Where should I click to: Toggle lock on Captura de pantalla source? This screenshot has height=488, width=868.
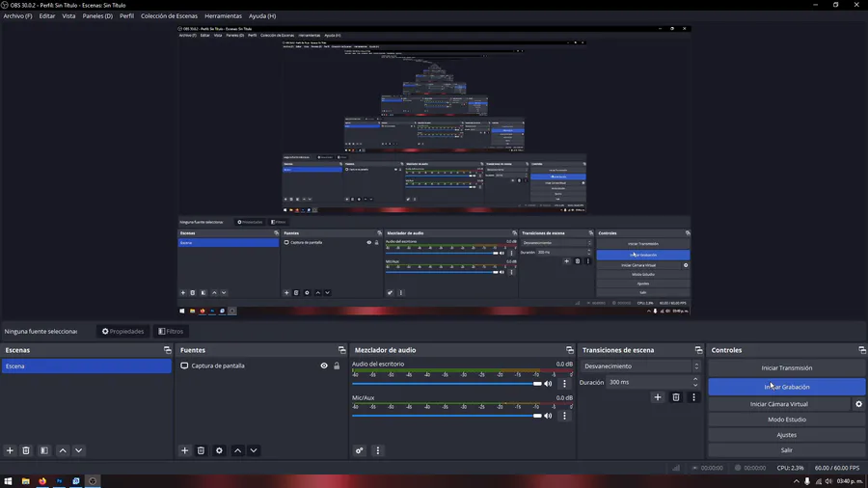point(337,366)
